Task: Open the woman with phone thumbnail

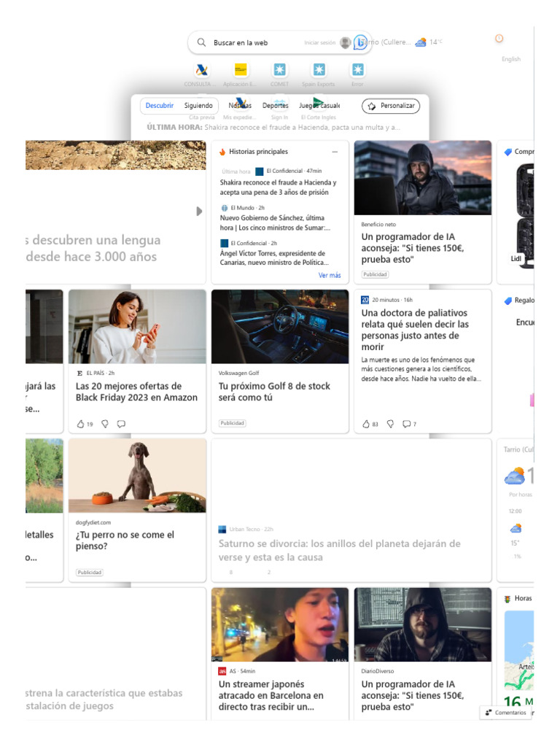Action: 137,327
